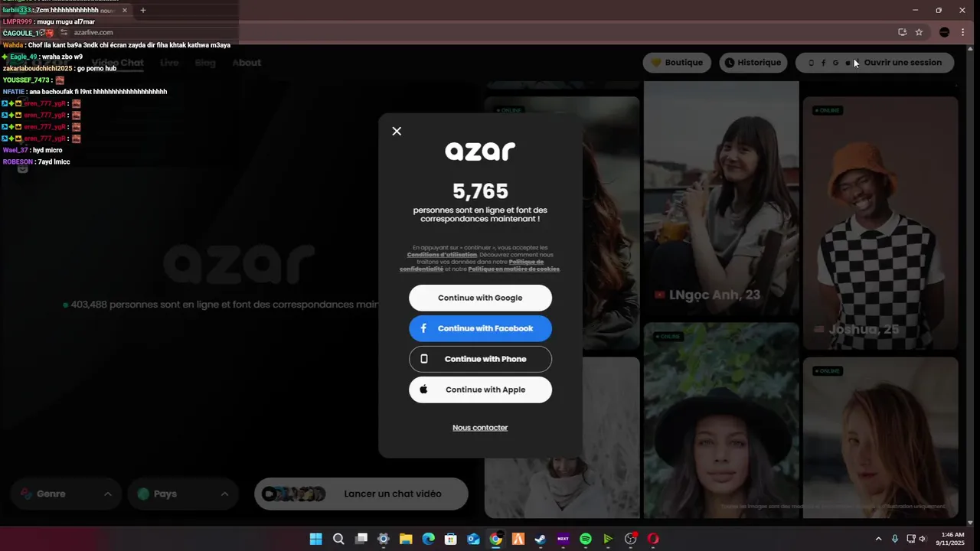The height and width of the screenshot is (551, 980).
Task: Open Chrome three-dot menu
Action: tap(962, 32)
